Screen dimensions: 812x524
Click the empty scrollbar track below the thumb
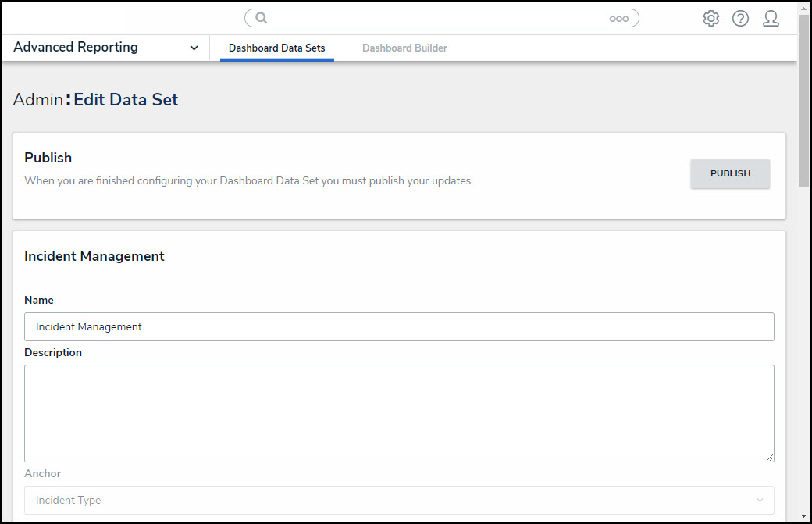[x=804, y=351]
